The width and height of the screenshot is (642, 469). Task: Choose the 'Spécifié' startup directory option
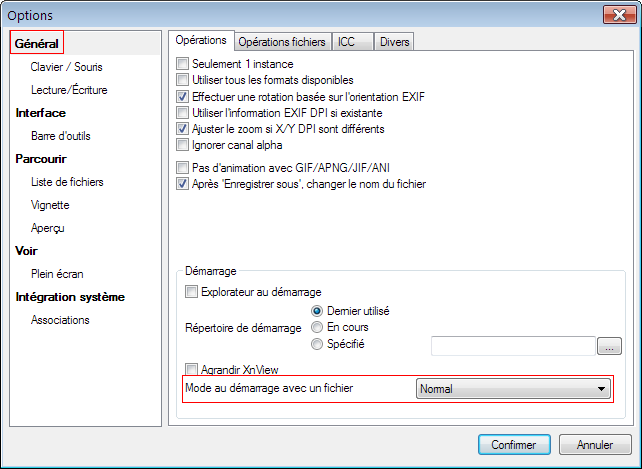(318, 345)
